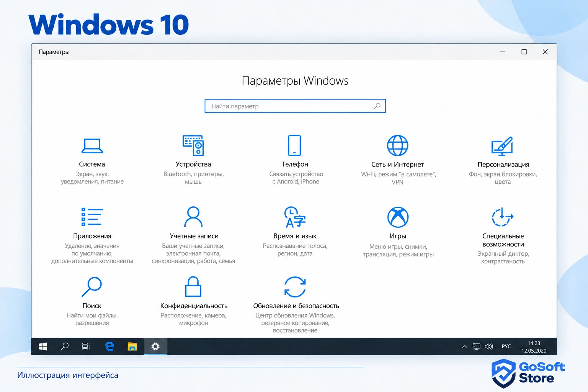588x392 pixels.
Task: Open the volume speaker tray icon
Action: pyautogui.click(x=489, y=346)
